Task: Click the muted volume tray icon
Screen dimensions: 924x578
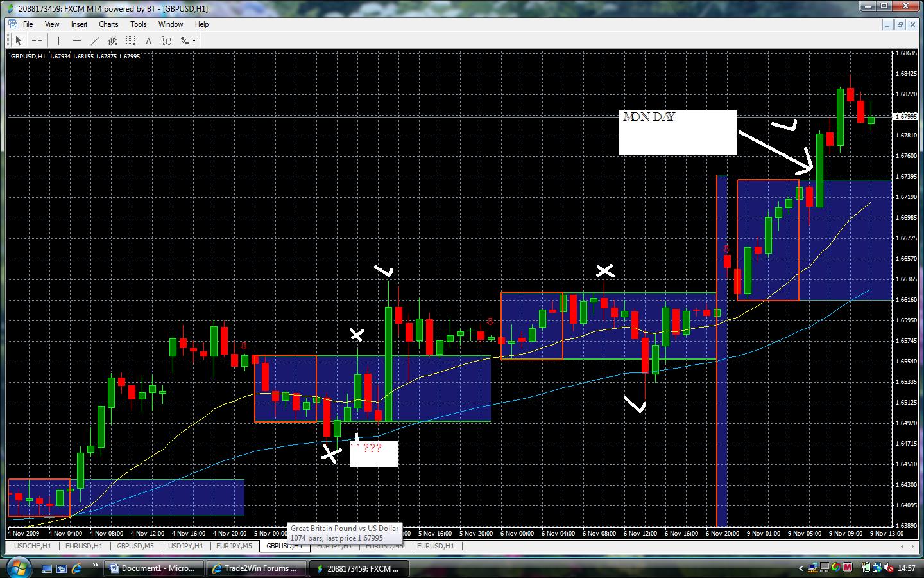Action: click(x=889, y=568)
